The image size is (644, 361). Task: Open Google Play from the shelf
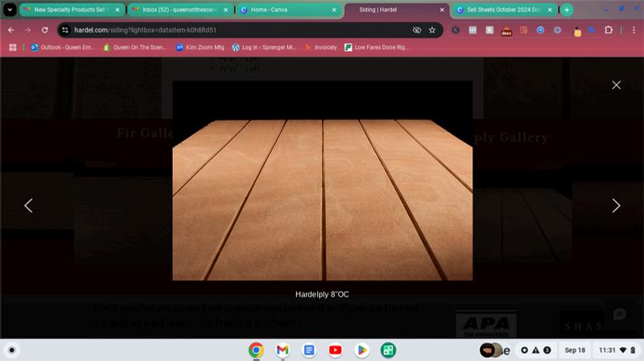tap(361, 350)
